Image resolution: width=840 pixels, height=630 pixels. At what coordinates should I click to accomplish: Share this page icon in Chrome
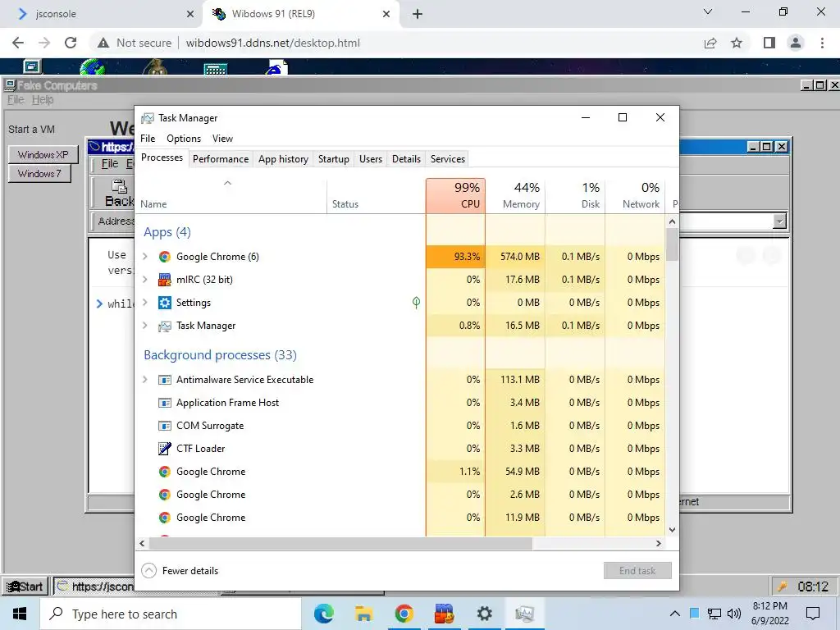pos(710,43)
